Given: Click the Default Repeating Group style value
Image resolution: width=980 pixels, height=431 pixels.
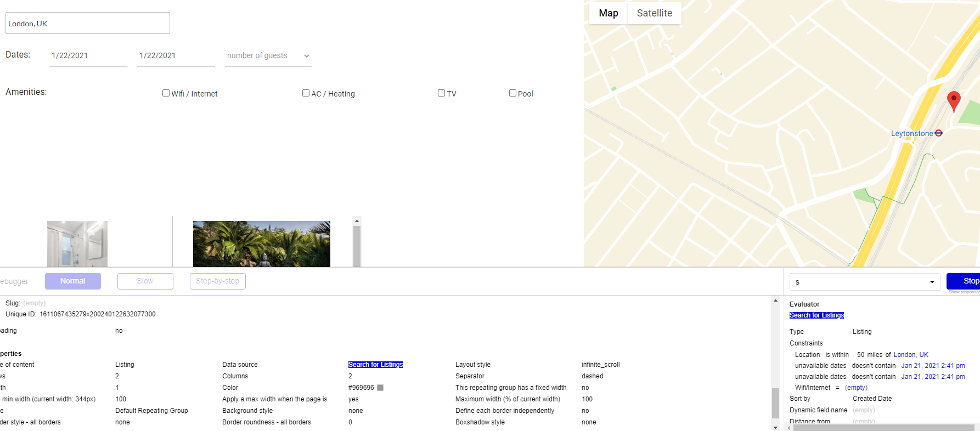Looking at the screenshot, I should click(x=151, y=411).
